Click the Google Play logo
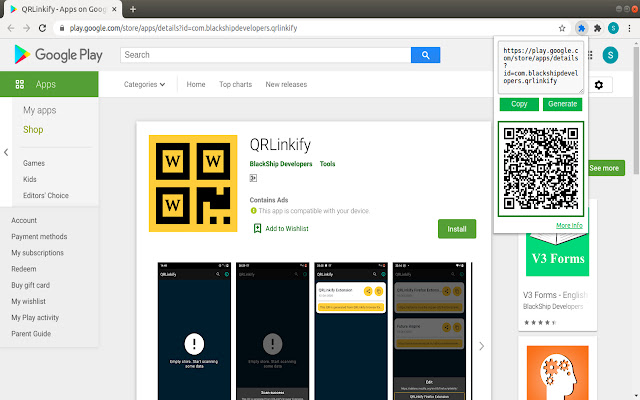 click(58, 55)
